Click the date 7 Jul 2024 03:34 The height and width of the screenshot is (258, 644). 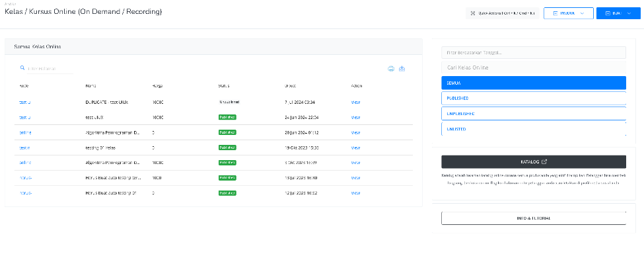[x=300, y=102]
